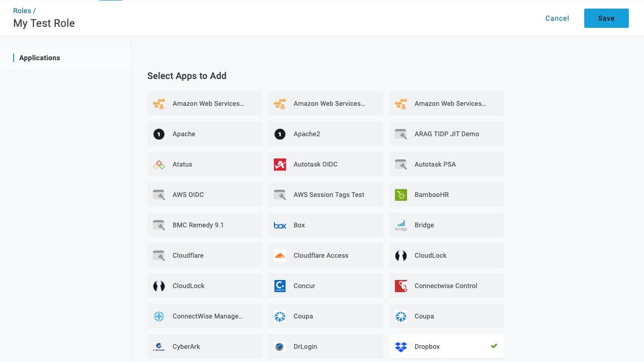Add the Amazon Web Services app above Apache2

(x=326, y=103)
